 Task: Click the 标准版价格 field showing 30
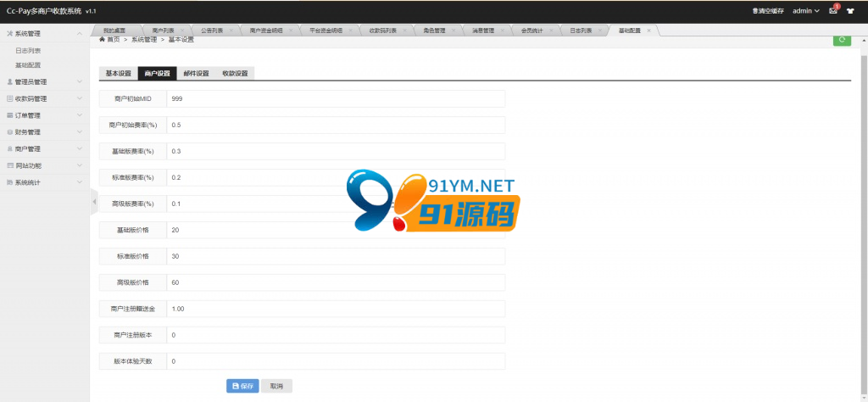[336, 256]
